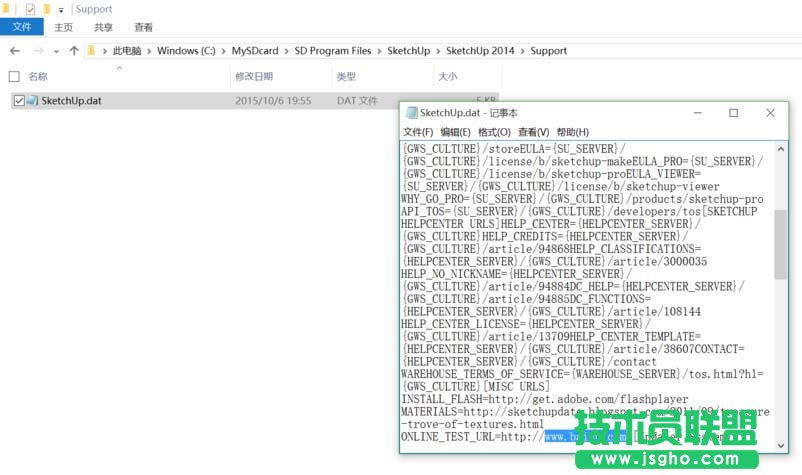802x475 pixels.
Task: Toggle the select-all checkbox in header
Action: click(14, 77)
